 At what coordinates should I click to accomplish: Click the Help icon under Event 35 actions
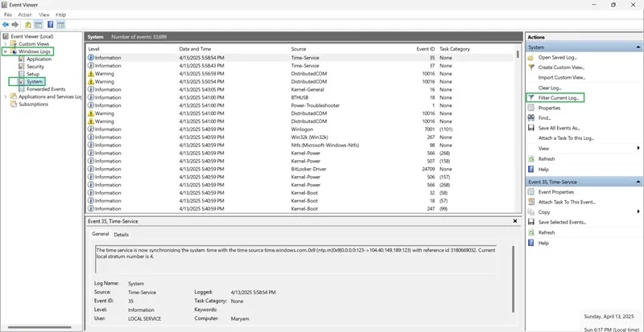(x=530, y=243)
